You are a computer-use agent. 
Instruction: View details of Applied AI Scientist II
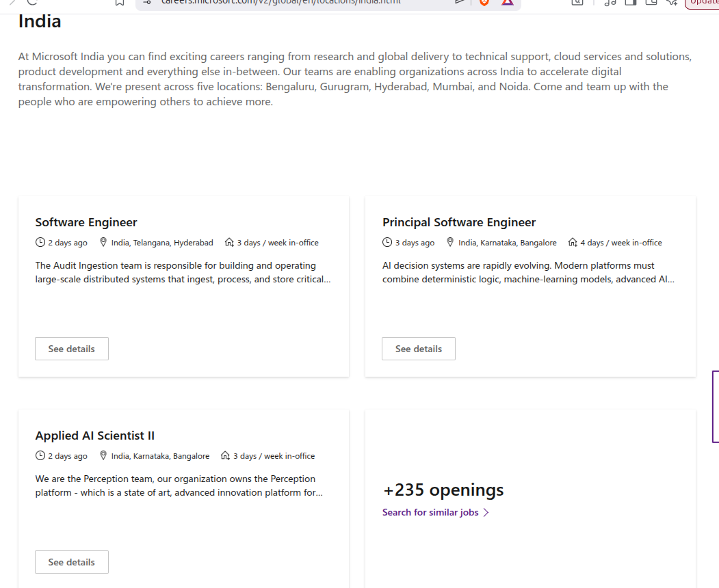click(72, 562)
